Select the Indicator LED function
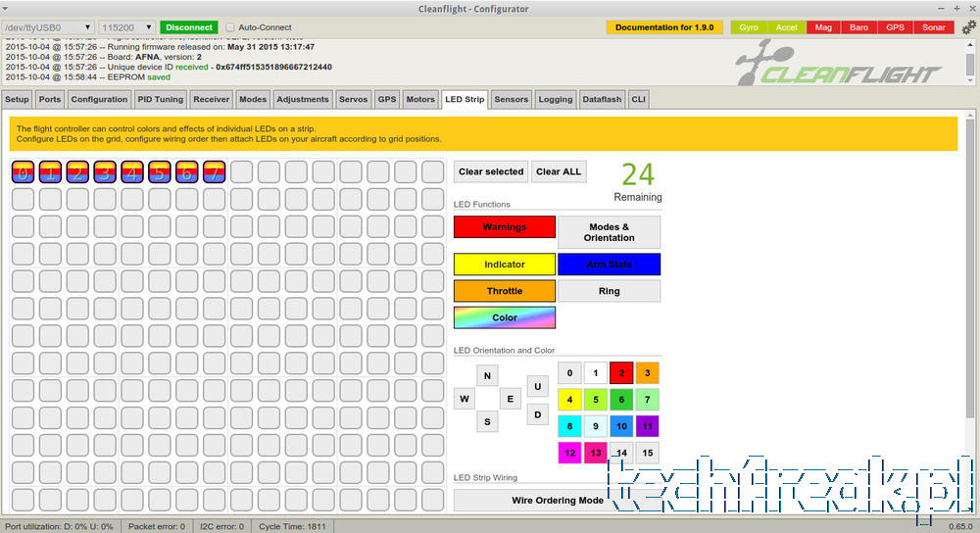The width and height of the screenshot is (980, 533). (x=505, y=265)
